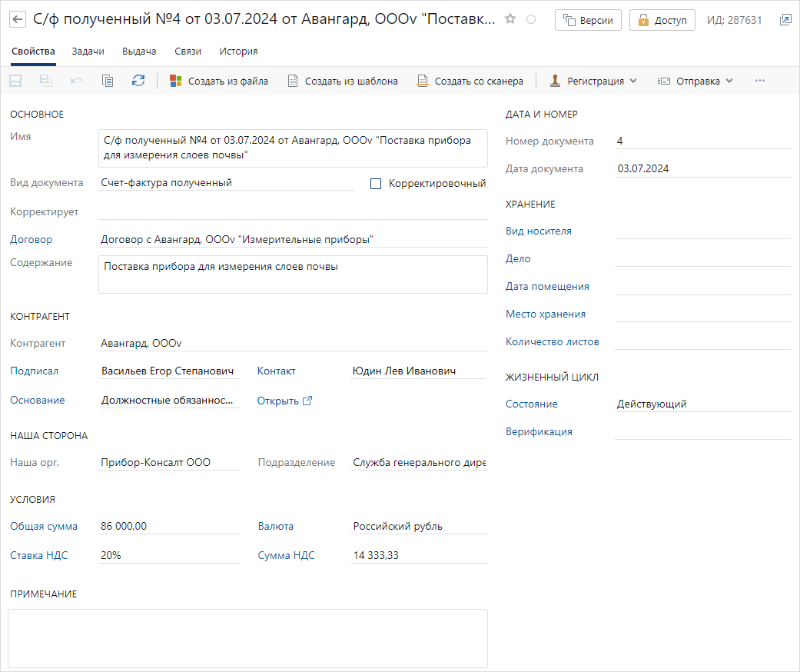Click the save and close icon

[x=46, y=81]
